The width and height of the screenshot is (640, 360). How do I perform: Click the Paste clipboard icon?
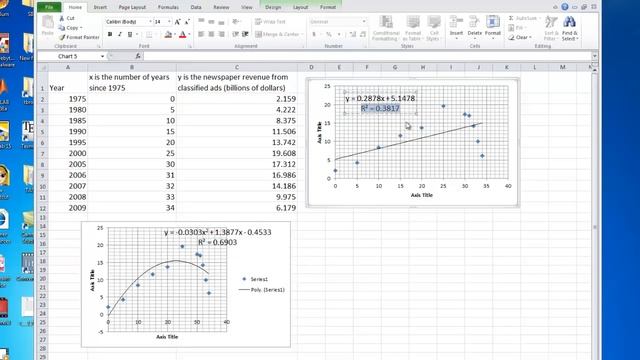pyautogui.click(x=48, y=22)
